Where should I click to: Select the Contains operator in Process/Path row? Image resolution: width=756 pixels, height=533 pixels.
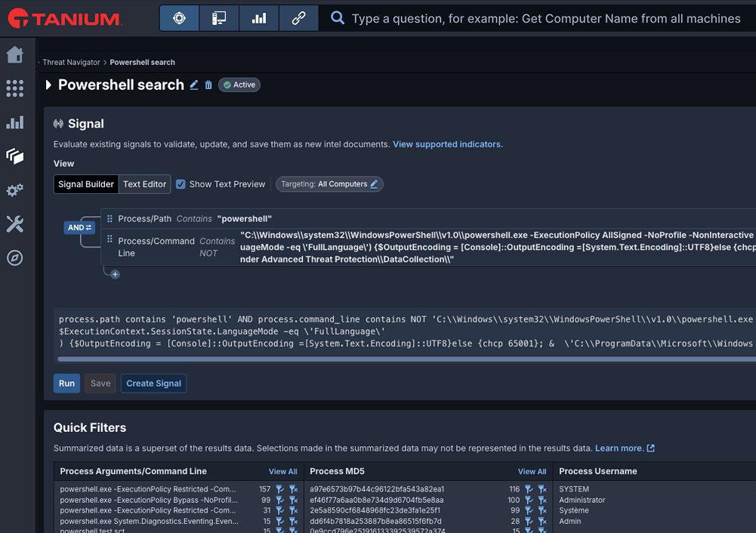[x=194, y=219]
